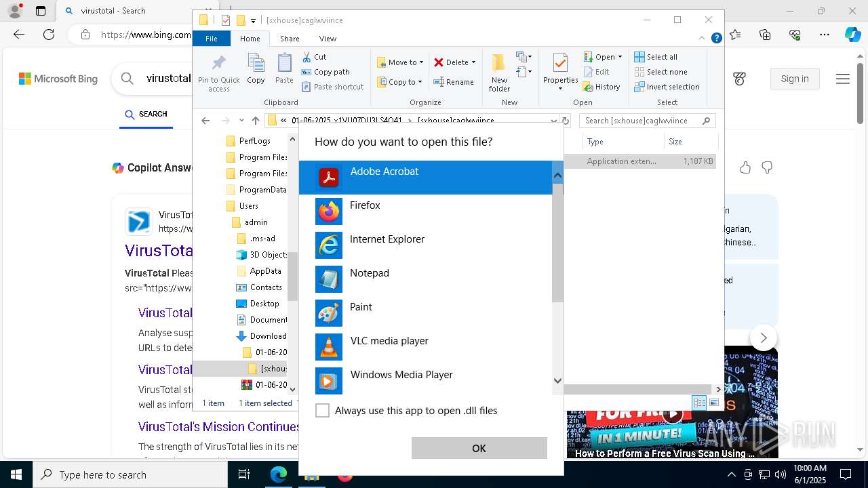
Task: Open Task View on the taskbar
Action: [x=244, y=474]
